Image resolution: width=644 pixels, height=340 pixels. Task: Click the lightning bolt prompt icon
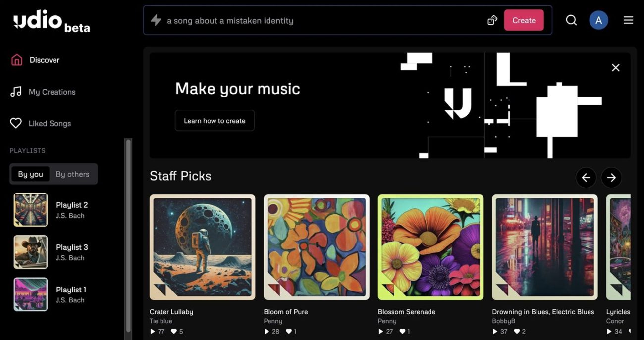tap(156, 20)
